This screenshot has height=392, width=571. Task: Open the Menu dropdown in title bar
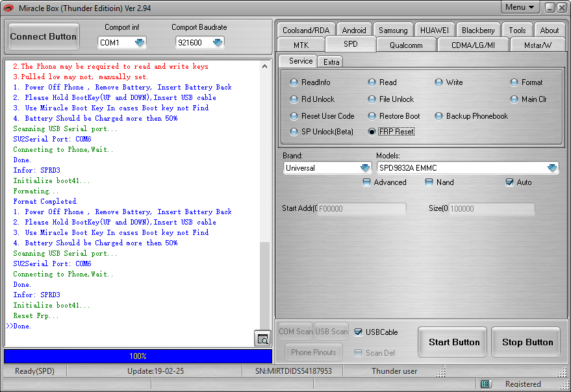pos(520,7)
